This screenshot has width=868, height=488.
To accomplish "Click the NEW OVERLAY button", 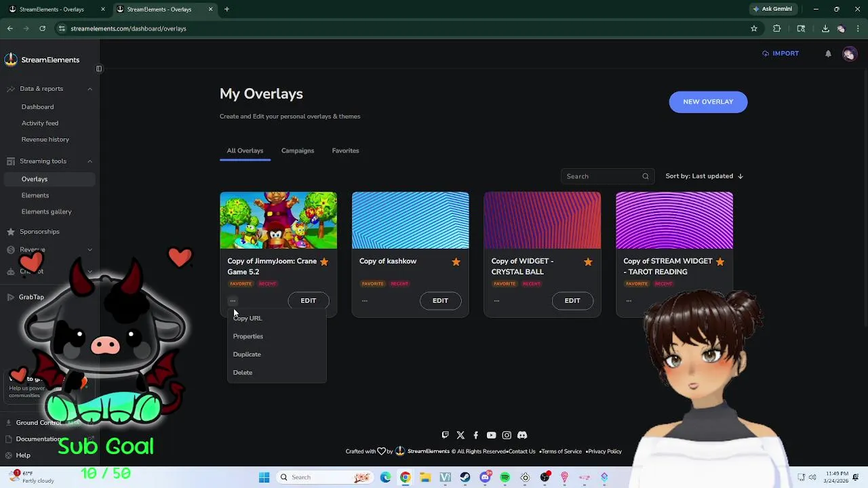I will [708, 102].
